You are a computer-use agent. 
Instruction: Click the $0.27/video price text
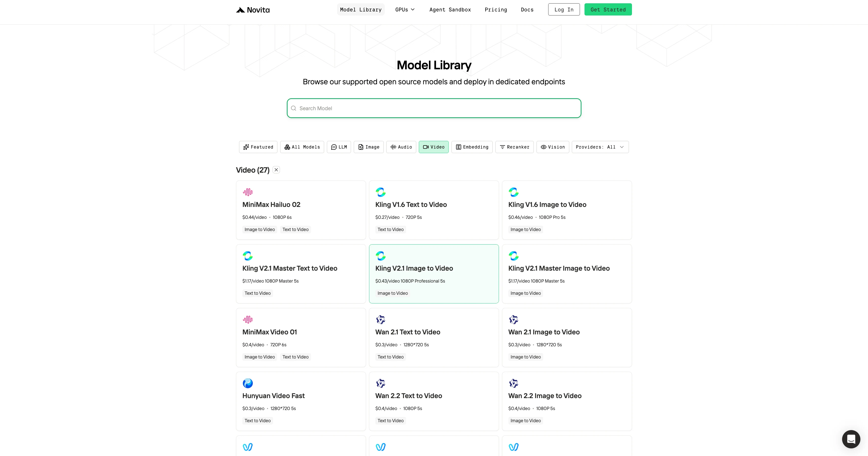coord(387,217)
